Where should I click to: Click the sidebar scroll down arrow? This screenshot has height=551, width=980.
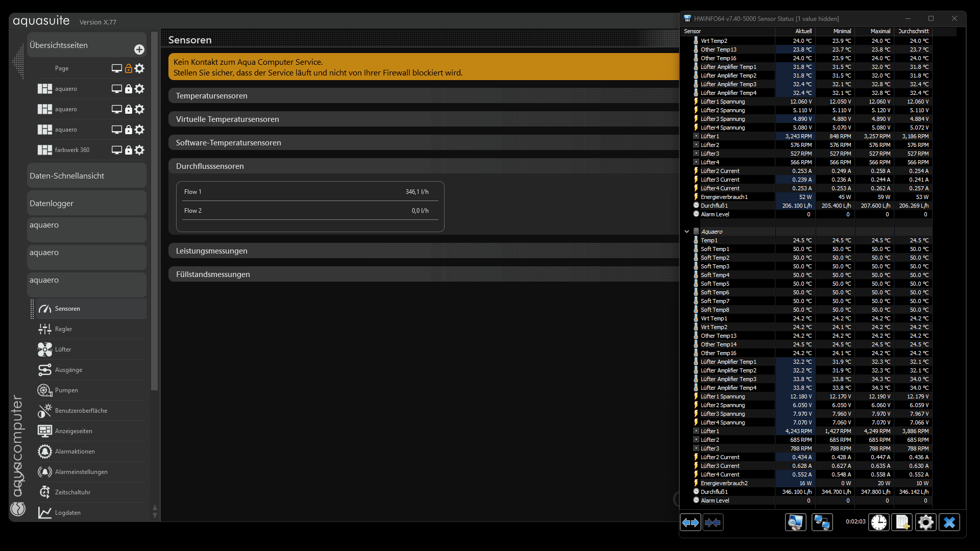pyautogui.click(x=155, y=515)
